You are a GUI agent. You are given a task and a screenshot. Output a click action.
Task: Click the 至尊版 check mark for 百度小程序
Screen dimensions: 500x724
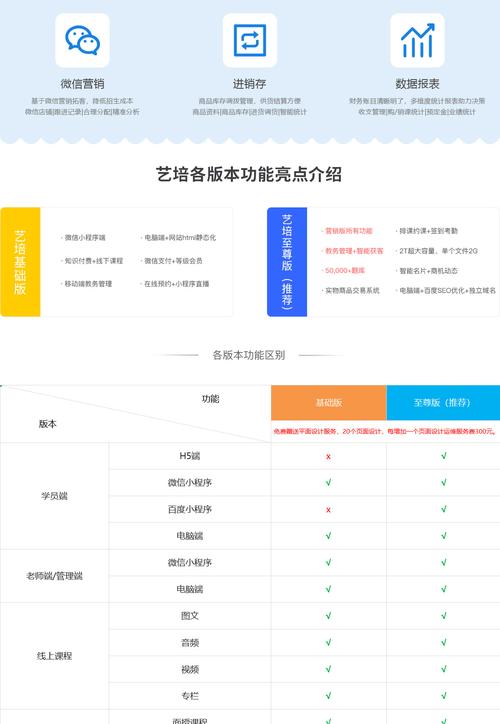pos(444,509)
